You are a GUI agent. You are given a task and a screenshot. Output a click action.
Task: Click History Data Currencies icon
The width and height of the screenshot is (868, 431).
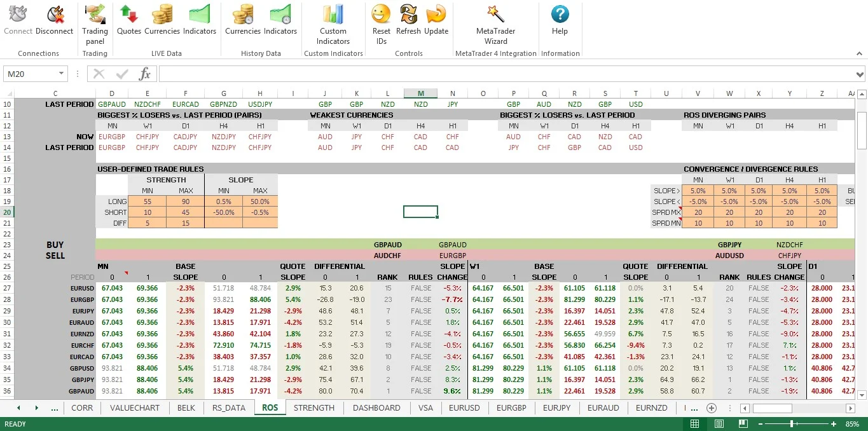(x=243, y=20)
